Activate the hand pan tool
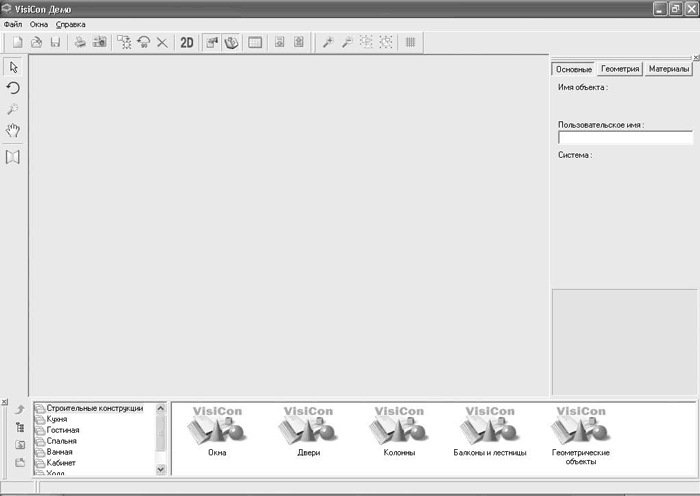 click(13, 130)
